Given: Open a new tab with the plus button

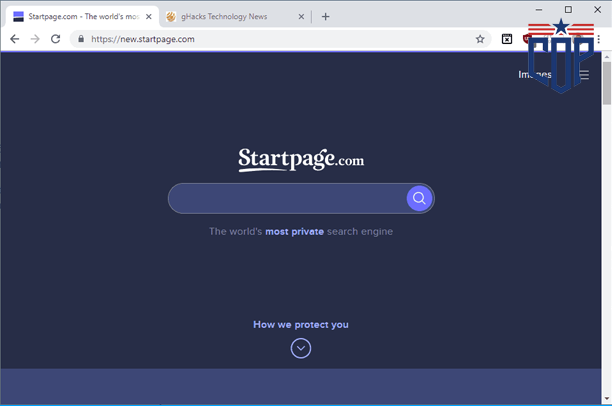Looking at the screenshot, I should (x=326, y=16).
